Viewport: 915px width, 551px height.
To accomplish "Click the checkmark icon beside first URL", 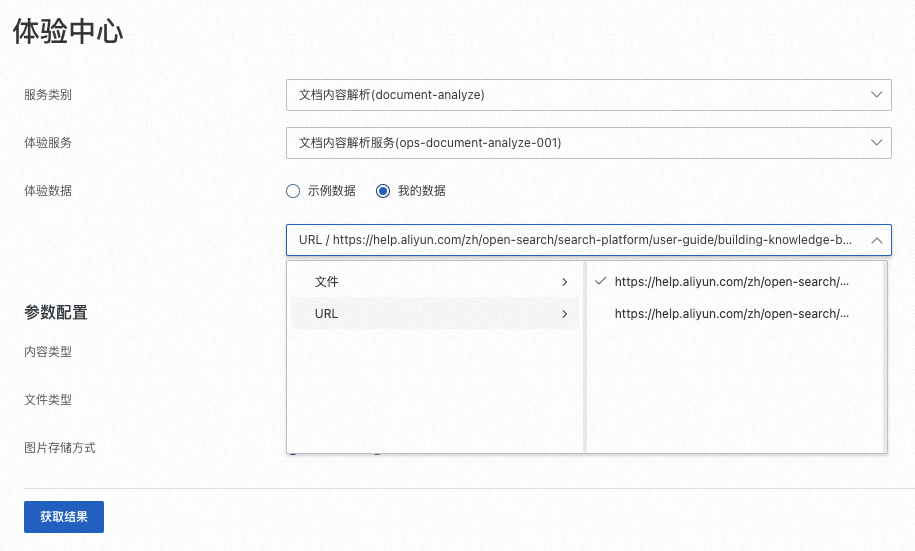I will click(x=600, y=281).
